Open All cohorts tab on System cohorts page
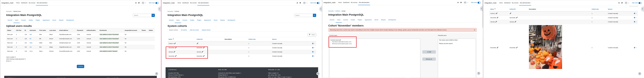This screenshot has height=78, width=644. point(184,30)
